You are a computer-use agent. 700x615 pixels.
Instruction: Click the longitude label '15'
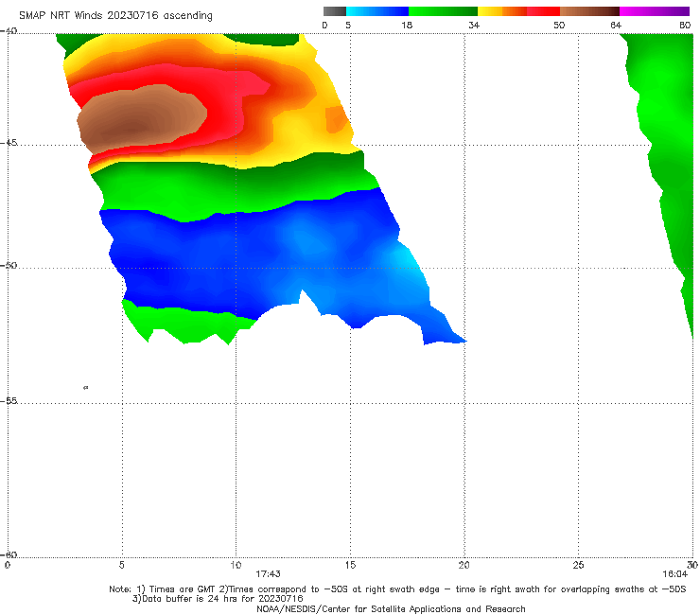[350, 565]
